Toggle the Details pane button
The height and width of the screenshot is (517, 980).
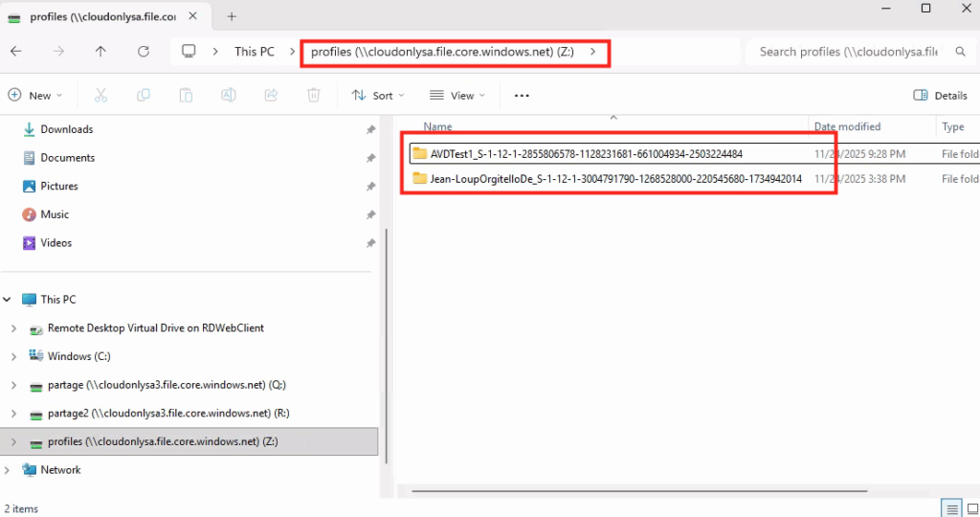pyautogui.click(x=941, y=95)
